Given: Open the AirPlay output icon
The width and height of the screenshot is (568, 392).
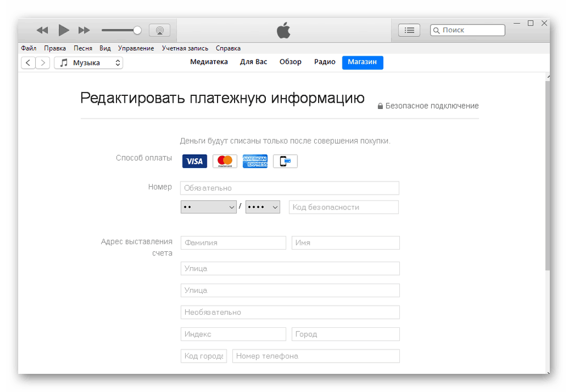Looking at the screenshot, I should pos(160,30).
